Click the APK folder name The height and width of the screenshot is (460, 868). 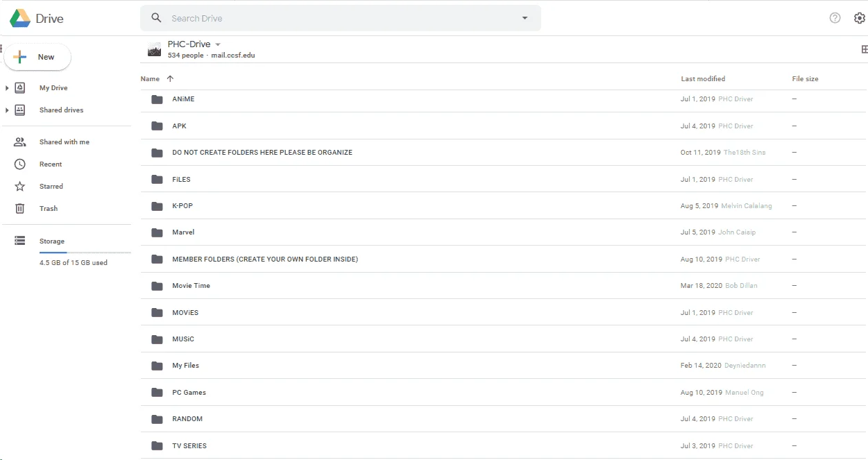(179, 126)
